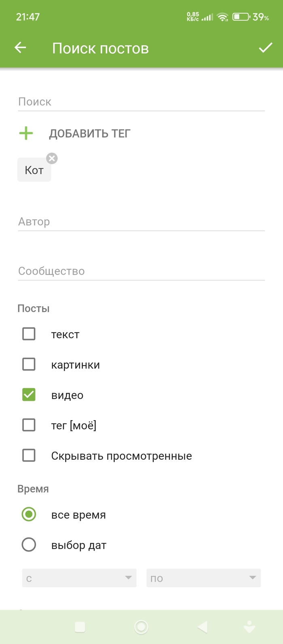Enable Скрывать просмотренные option

coord(29,455)
